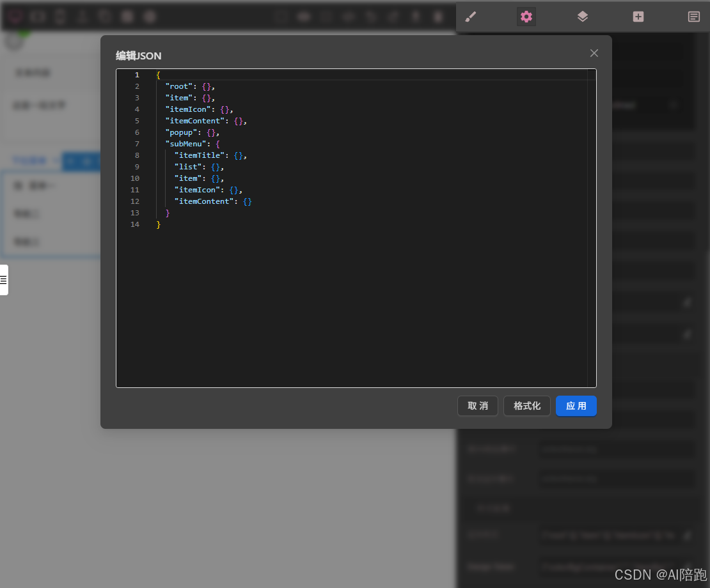Place cursor at opening brace on line 1
The height and width of the screenshot is (588, 710).
tap(158, 75)
